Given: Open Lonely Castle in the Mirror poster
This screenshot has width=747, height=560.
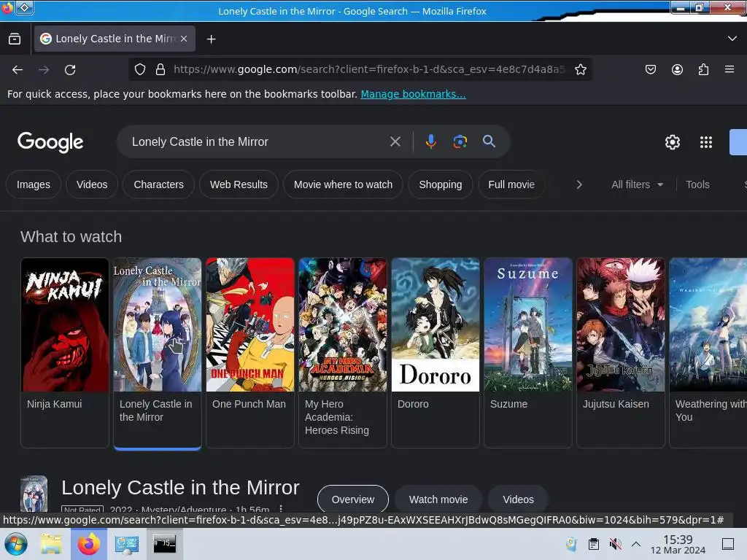Looking at the screenshot, I should click(158, 352).
